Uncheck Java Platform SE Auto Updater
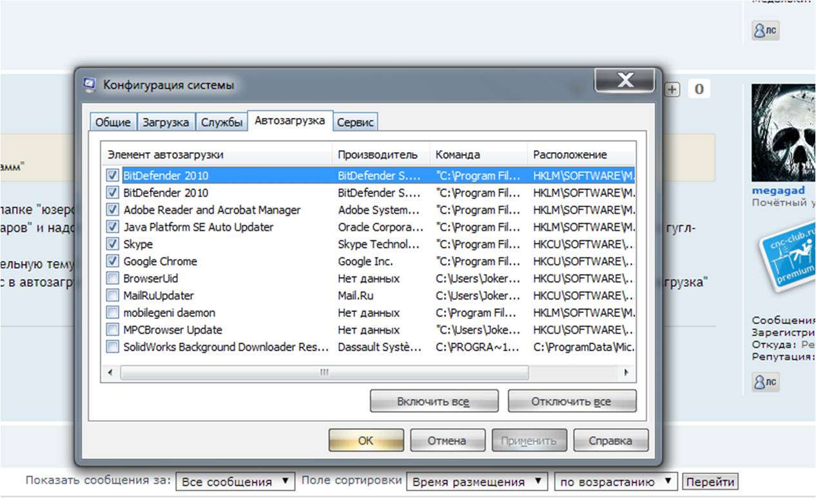 click(x=113, y=227)
